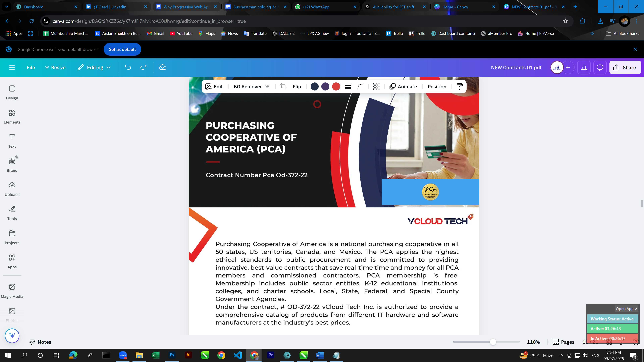Screen dimensions: 644x362
Task: Select the red color swatch
Action: point(336,87)
